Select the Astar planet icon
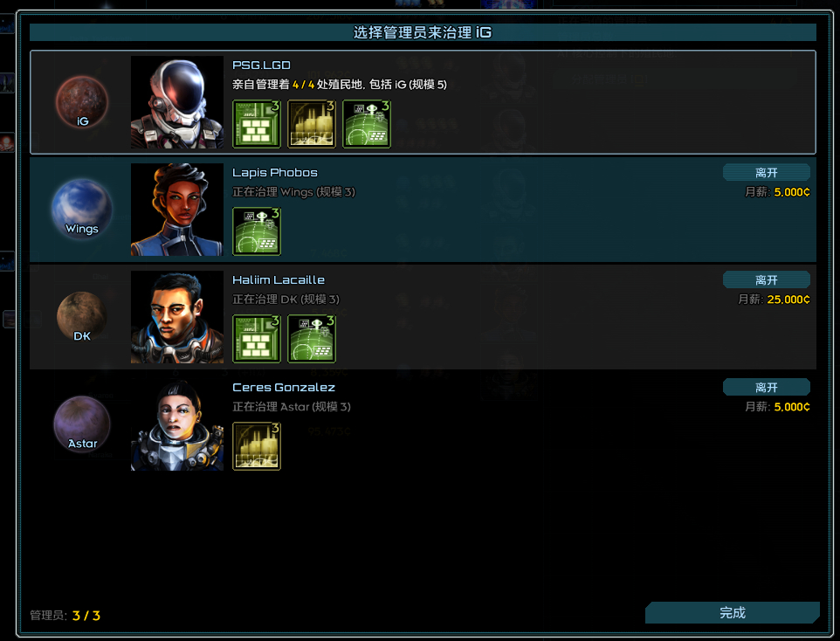The image size is (840, 641). (82, 424)
